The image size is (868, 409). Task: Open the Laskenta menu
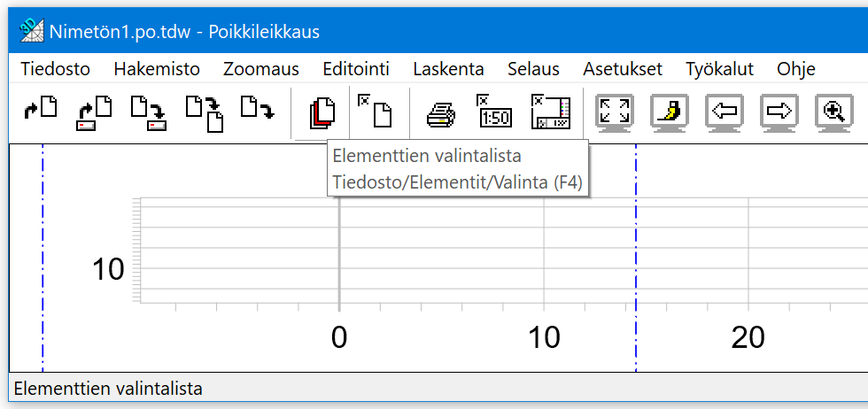[x=448, y=69]
